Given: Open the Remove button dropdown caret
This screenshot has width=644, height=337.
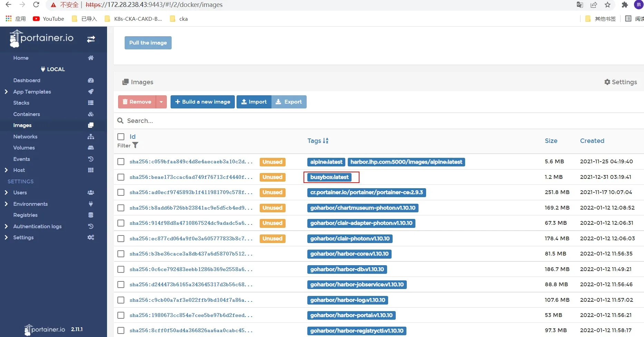Looking at the screenshot, I should [x=161, y=102].
